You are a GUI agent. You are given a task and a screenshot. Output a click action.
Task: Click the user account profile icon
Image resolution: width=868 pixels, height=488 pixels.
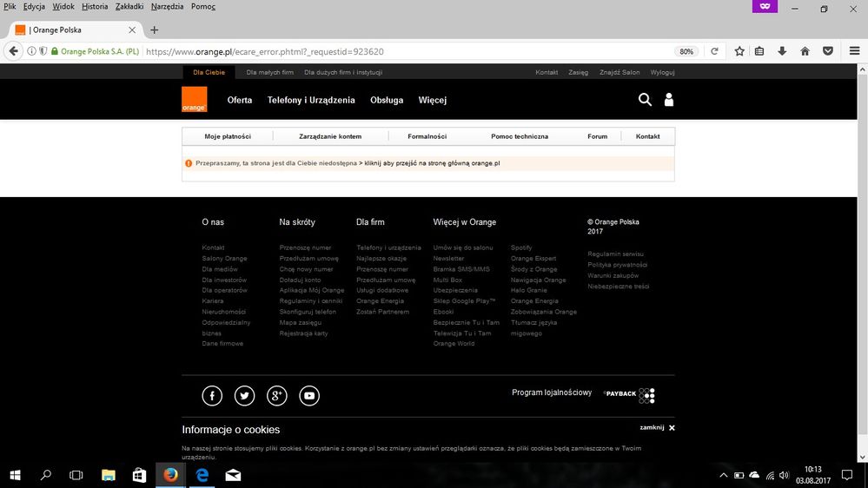(x=668, y=100)
